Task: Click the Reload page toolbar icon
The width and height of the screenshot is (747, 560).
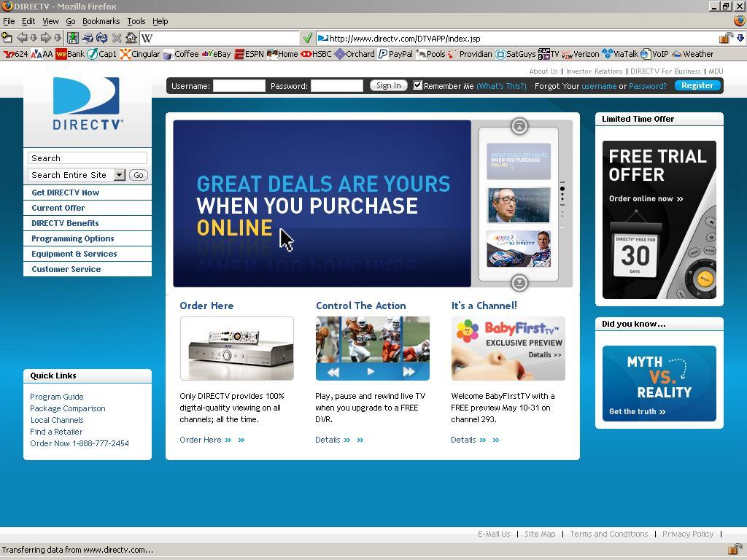Action: click(x=101, y=38)
